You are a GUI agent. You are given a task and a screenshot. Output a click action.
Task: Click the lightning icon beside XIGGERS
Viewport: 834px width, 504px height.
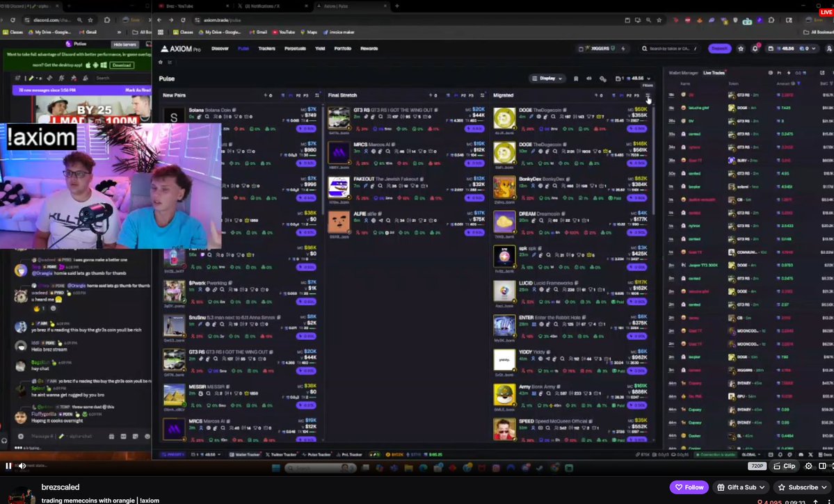pyautogui.click(x=623, y=49)
